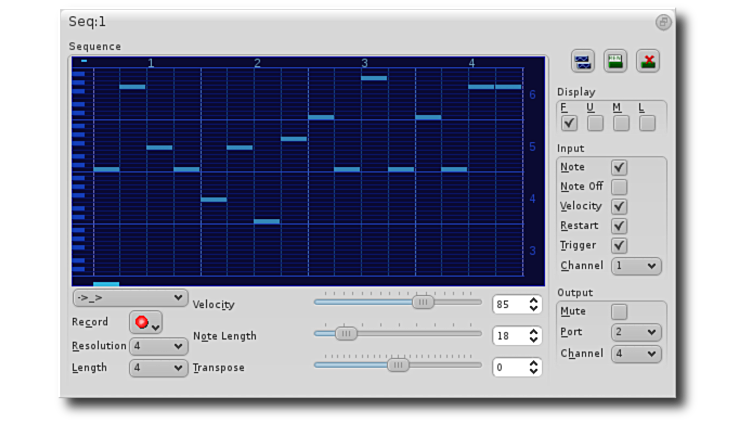This screenshot has width=752, height=423.
Task: Click the Velocity value field showing 85
Action: click(x=509, y=305)
